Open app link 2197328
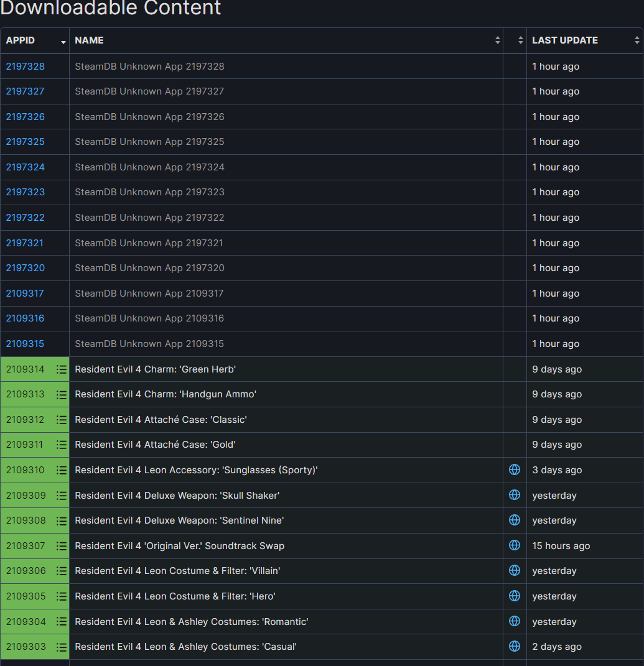The height and width of the screenshot is (666, 644). 25,67
